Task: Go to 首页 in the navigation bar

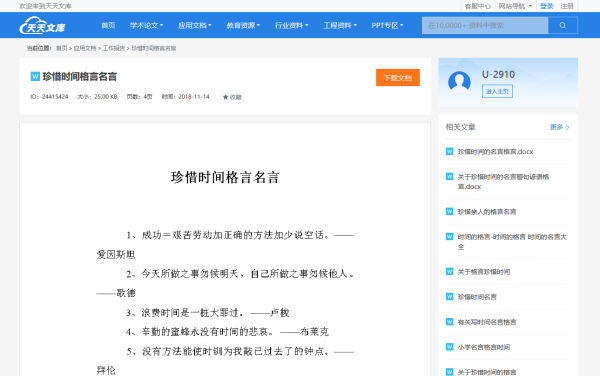Action: coord(108,25)
